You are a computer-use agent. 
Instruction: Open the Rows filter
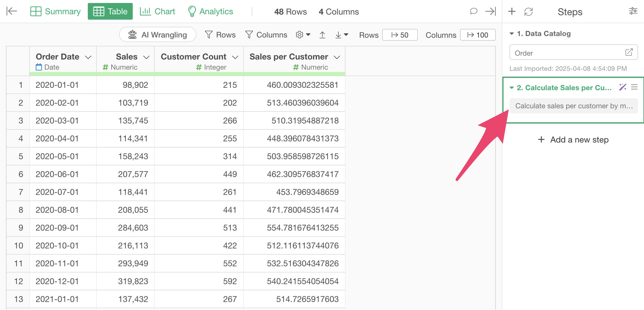click(220, 35)
